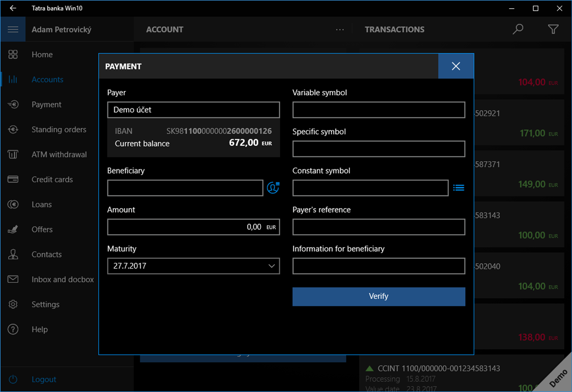Viewport: 572px width, 392px height.
Task: Click the back arrow in title bar
Action: (13, 8)
